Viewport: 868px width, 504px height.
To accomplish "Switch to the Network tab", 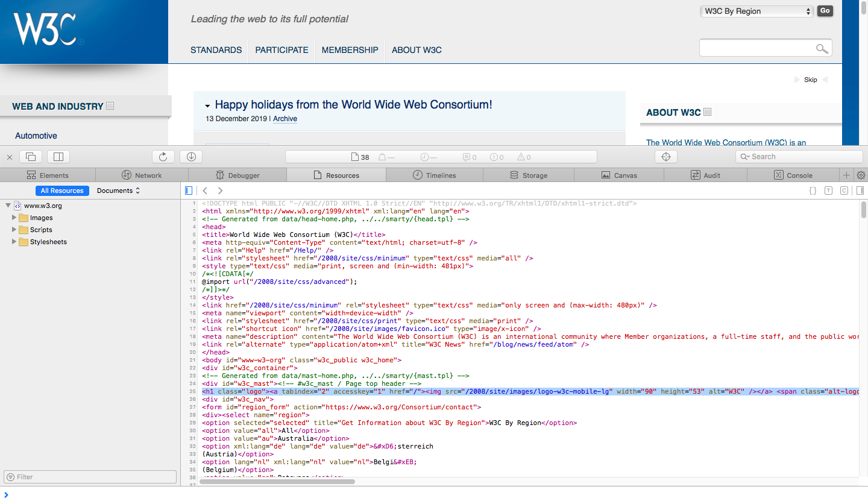I will pos(142,175).
